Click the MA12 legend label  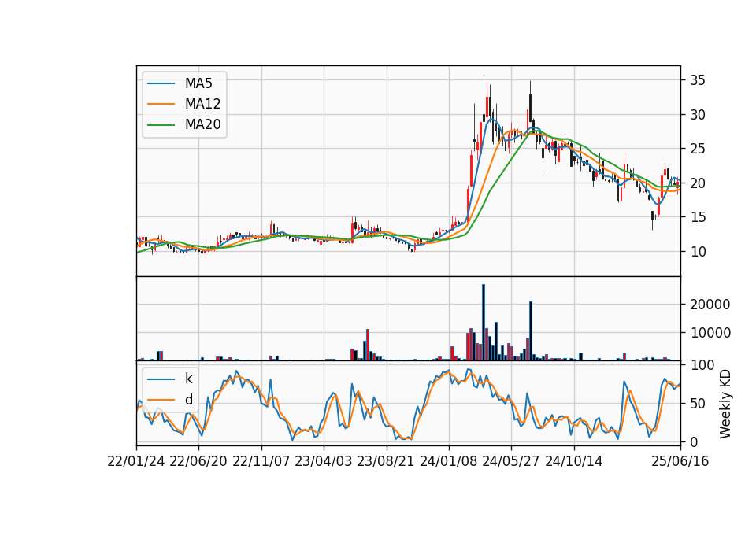click(x=202, y=104)
